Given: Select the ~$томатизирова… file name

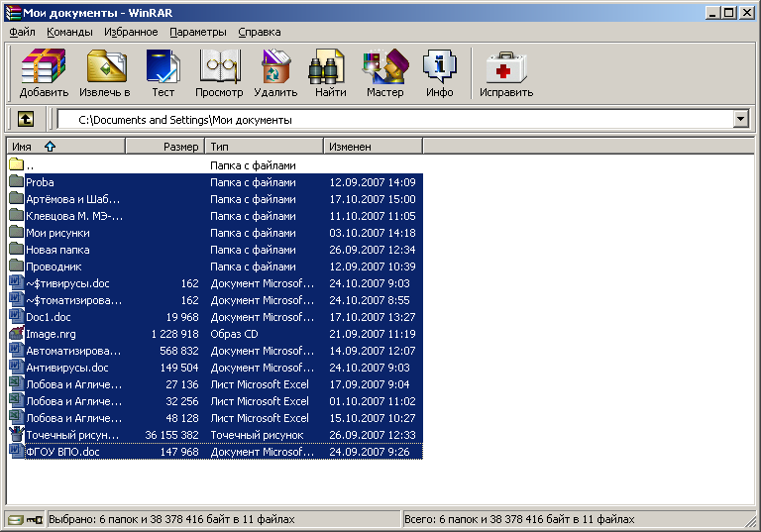Looking at the screenshot, I should (73, 300).
